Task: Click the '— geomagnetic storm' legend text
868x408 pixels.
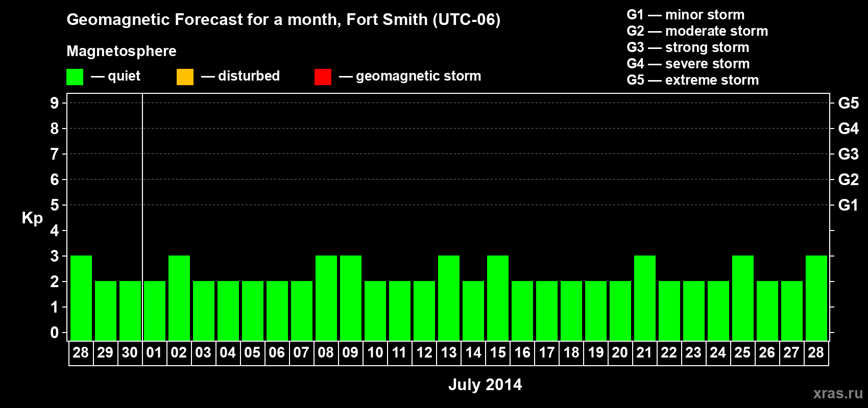Action: [x=410, y=76]
